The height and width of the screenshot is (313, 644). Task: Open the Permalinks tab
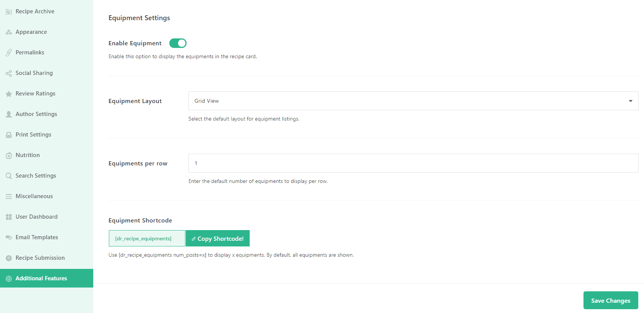tap(46, 52)
